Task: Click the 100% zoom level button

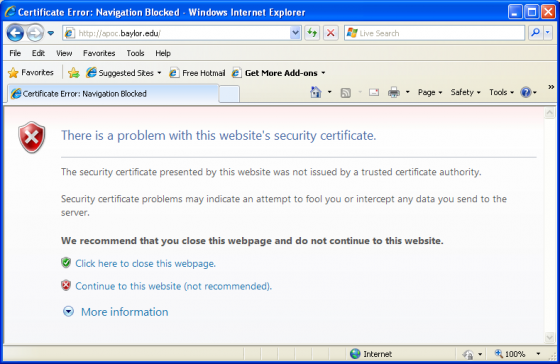Action: [510, 354]
